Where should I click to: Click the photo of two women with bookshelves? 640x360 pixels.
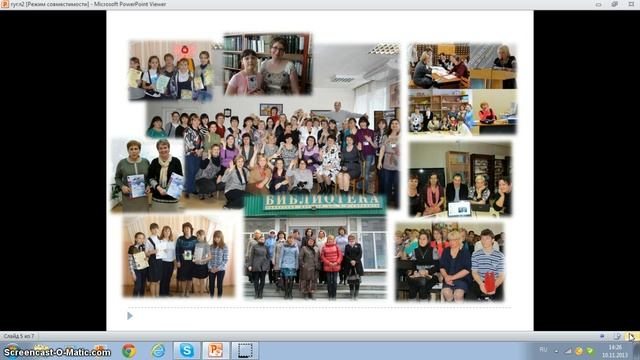point(268,64)
